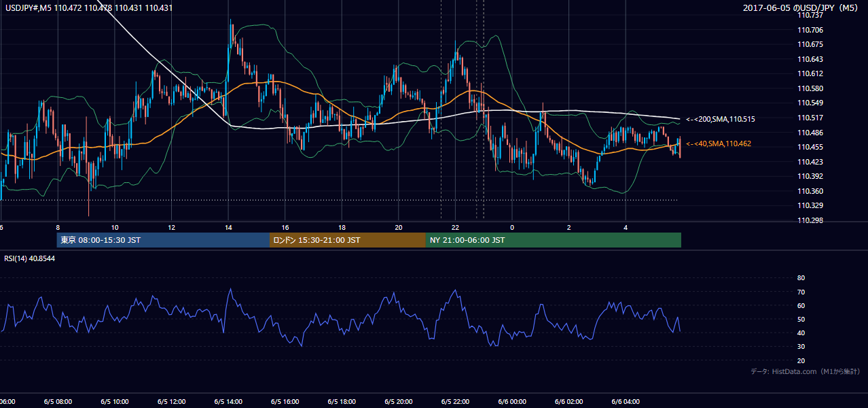
Task: Click price axis label 110.392
Action: pos(812,176)
